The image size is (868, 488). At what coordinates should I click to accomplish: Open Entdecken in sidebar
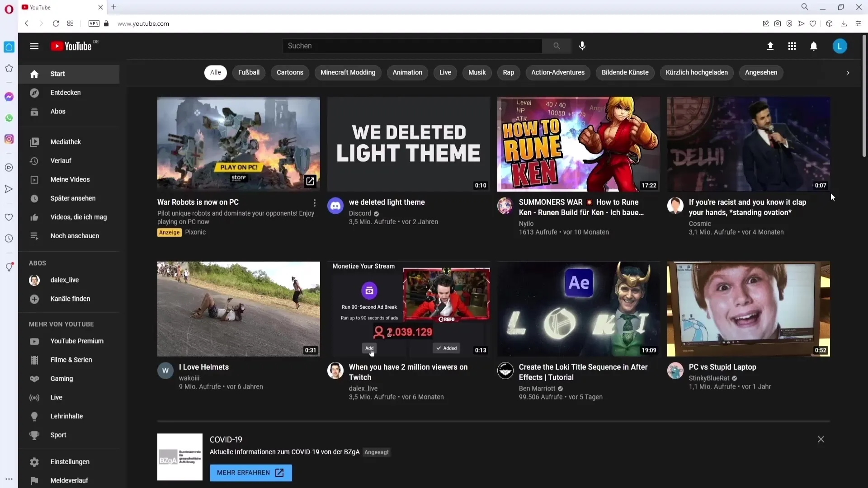coord(69,93)
